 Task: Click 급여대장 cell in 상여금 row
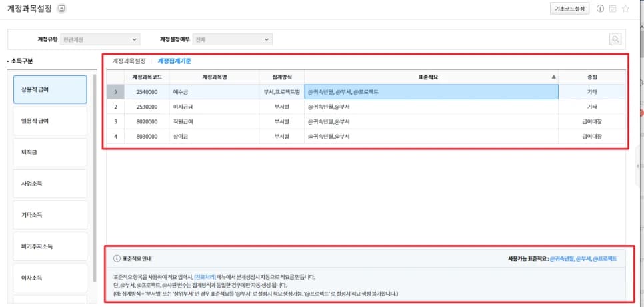pos(592,137)
